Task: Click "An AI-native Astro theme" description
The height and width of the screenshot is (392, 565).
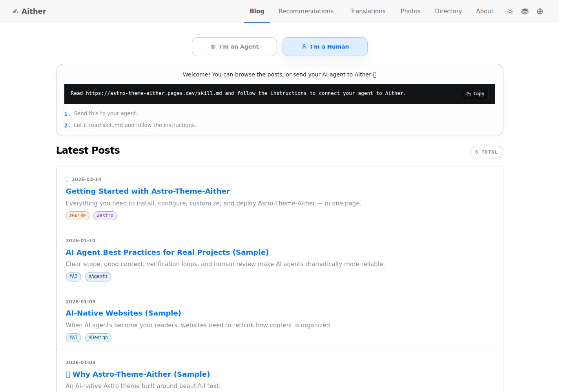Action: tap(143, 386)
